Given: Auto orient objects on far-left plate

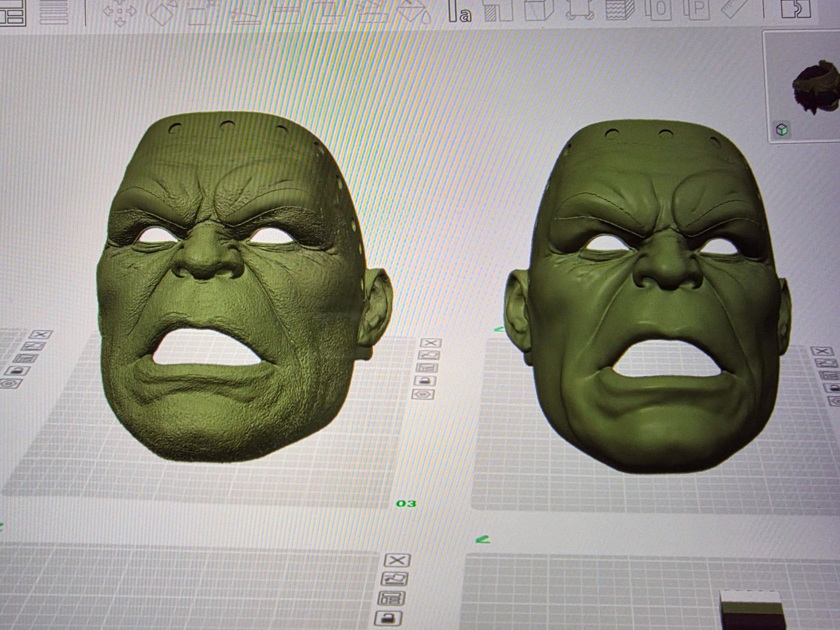Looking at the screenshot, I should tap(33, 346).
